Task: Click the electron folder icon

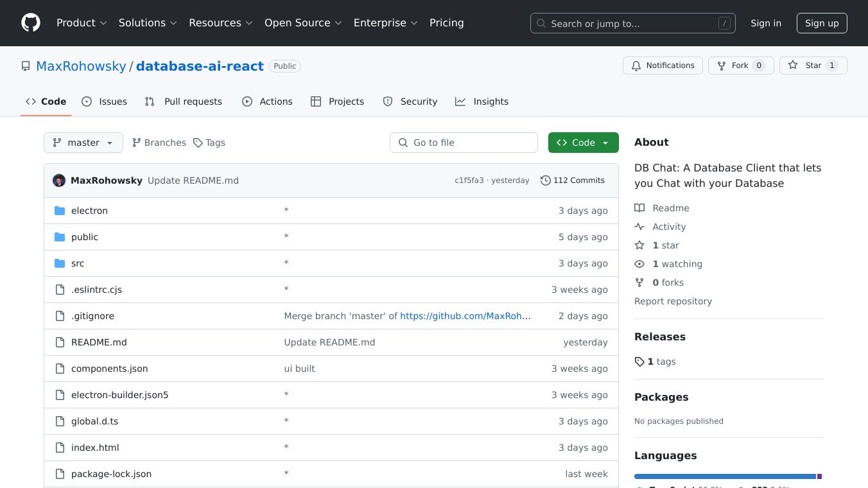Action: [x=60, y=211]
